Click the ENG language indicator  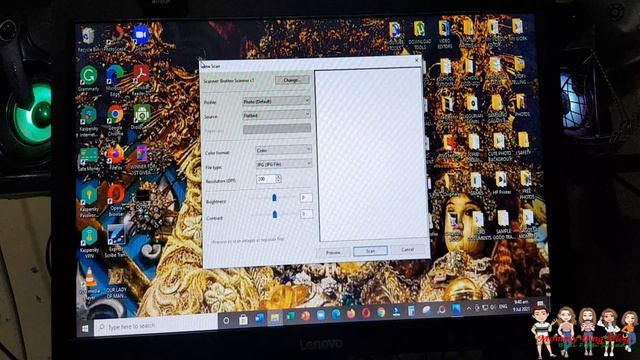click(x=503, y=306)
